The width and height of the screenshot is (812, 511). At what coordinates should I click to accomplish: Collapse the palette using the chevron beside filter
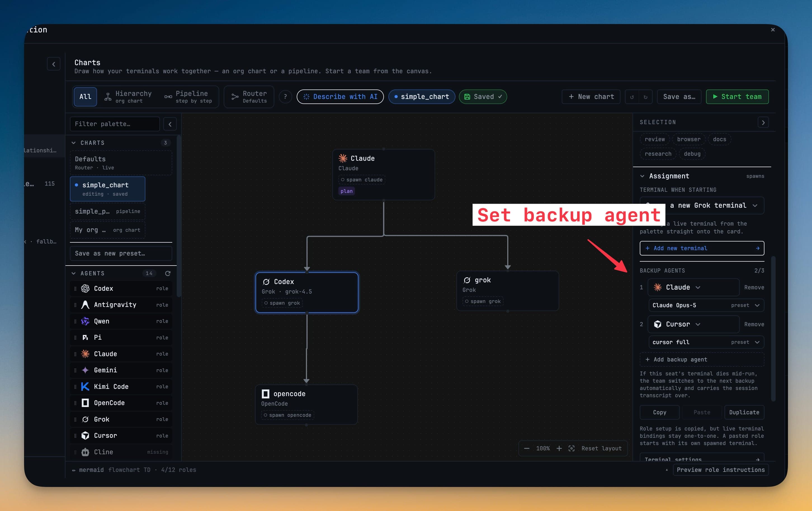pyautogui.click(x=170, y=124)
